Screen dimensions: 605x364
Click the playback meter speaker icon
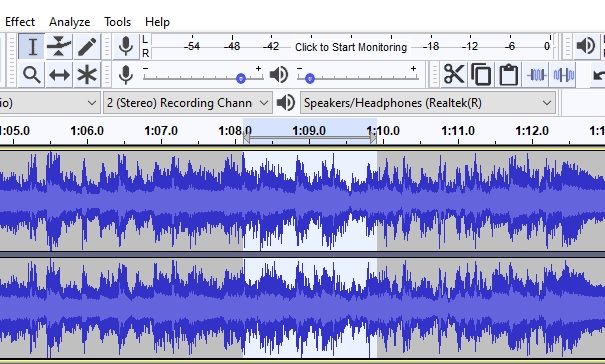[585, 46]
